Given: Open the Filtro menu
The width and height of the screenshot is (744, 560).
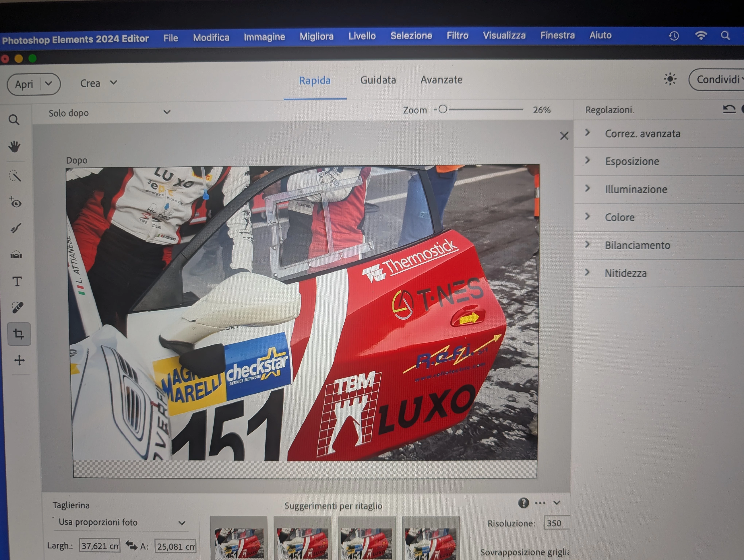Looking at the screenshot, I should 457,35.
